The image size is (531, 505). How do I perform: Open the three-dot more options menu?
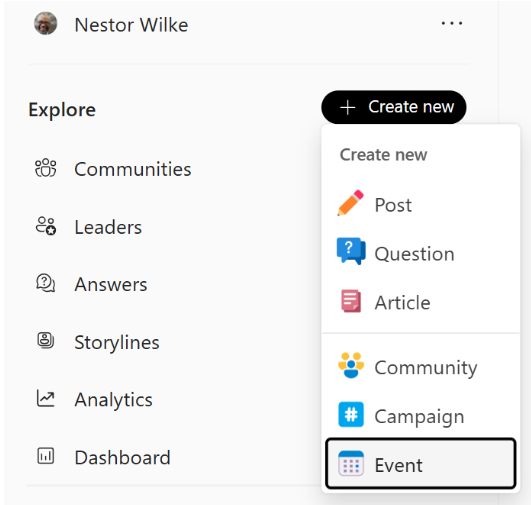tap(452, 23)
